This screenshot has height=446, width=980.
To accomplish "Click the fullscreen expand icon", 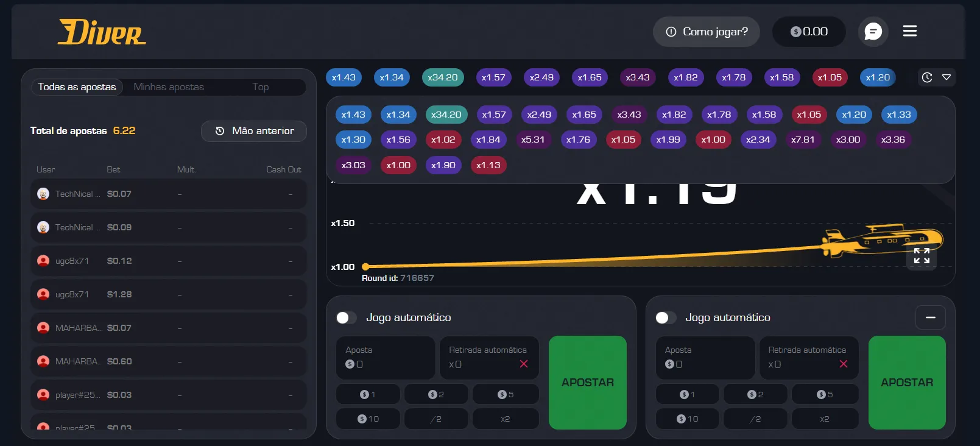I will 922,255.
